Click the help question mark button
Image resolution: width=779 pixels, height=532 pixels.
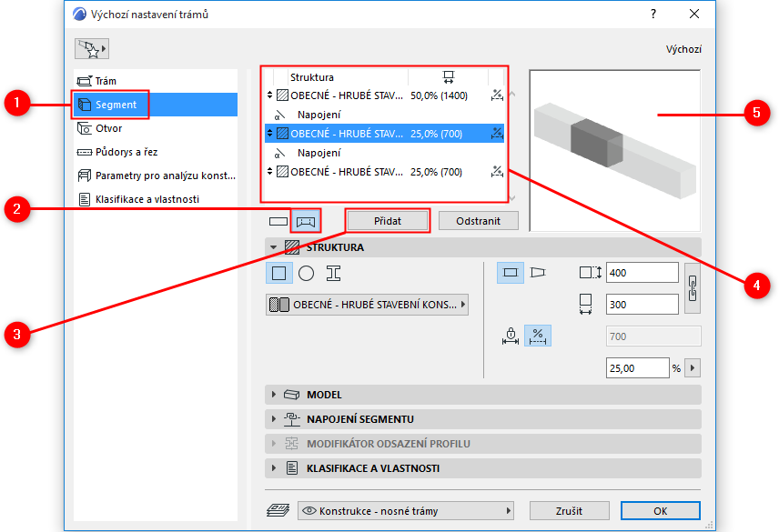(653, 14)
